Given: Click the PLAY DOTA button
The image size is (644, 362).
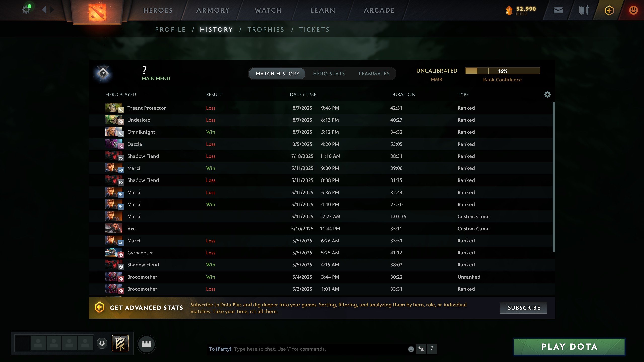Looking at the screenshot, I should click(569, 347).
